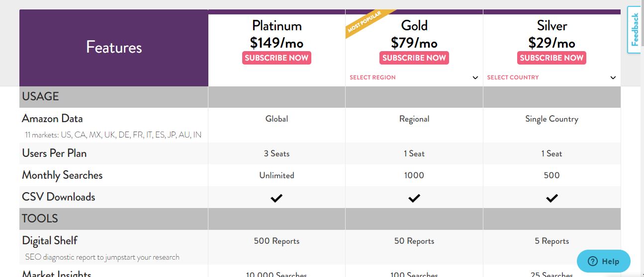Click the Platinum $149/mo plan title
The width and height of the screenshot is (644, 277).
[276, 34]
